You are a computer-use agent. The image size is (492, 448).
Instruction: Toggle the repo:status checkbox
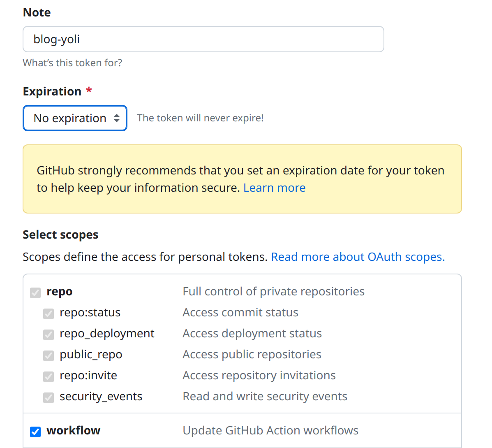[49, 313]
